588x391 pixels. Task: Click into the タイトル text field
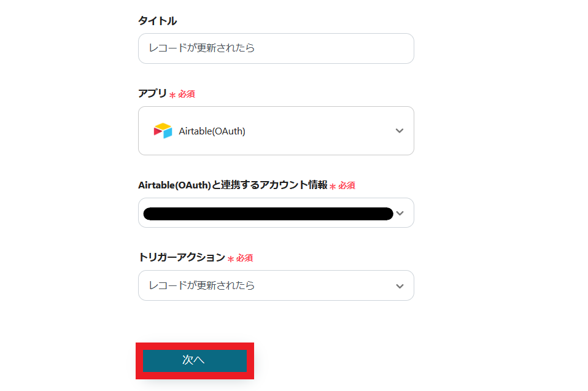(x=276, y=48)
